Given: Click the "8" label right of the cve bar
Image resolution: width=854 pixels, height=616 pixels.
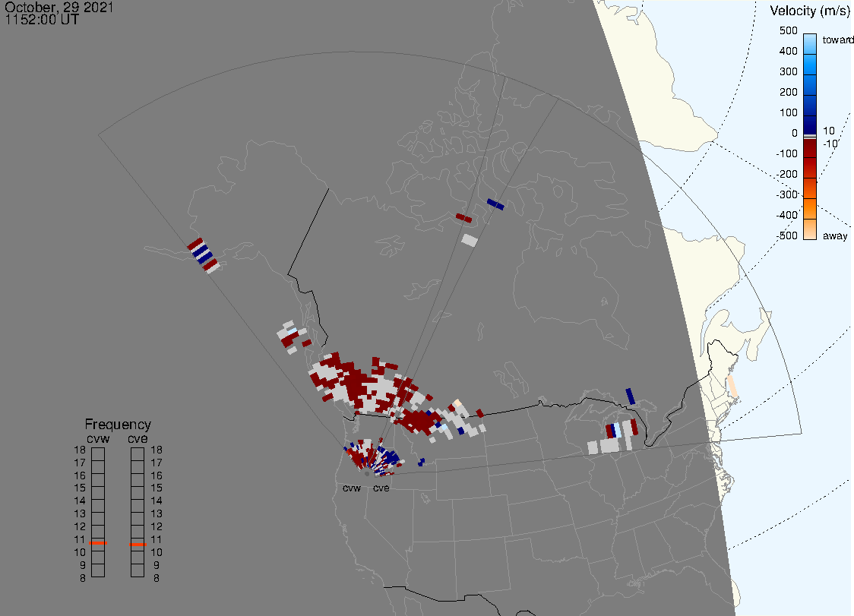Looking at the screenshot, I should 157,579.
